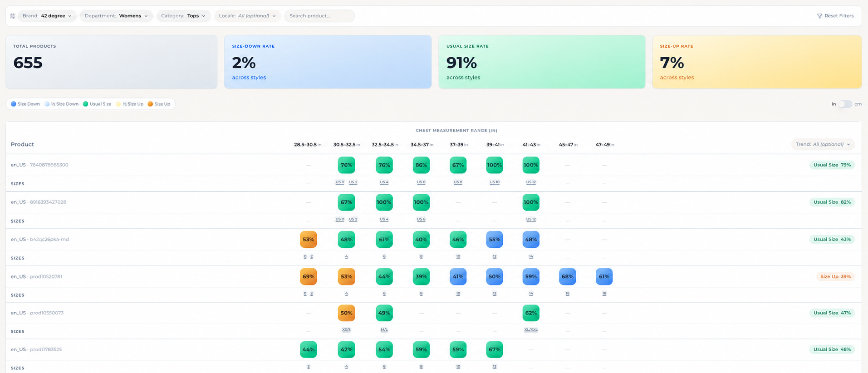The height and width of the screenshot is (373, 868).
Task: Click the ½ Size Up legend item
Action: click(x=130, y=104)
